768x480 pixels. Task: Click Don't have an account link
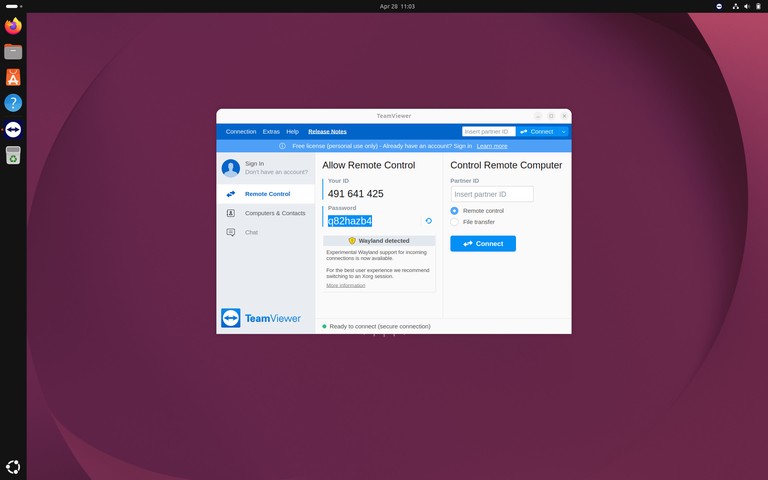276,172
